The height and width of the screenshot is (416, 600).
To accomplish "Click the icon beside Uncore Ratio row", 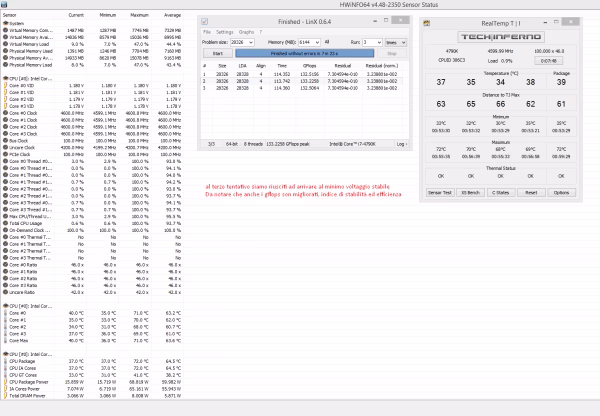I will pyautogui.click(x=5, y=292).
